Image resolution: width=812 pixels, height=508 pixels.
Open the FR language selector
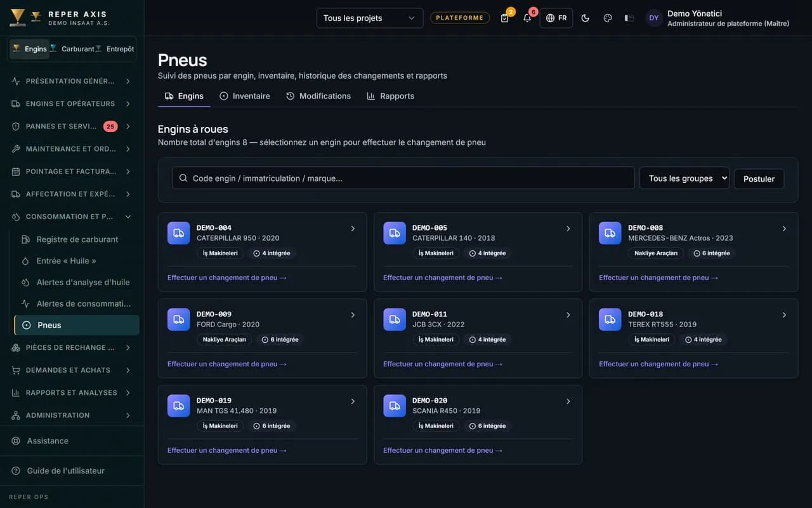556,18
